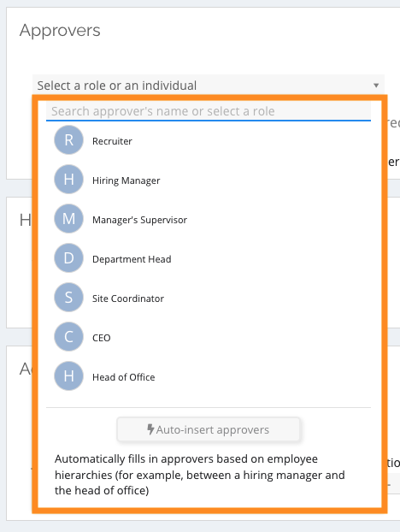The height and width of the screenshot is (532, 400).
Task: Select CEO from the approver roles
Action: coord(209,337)
